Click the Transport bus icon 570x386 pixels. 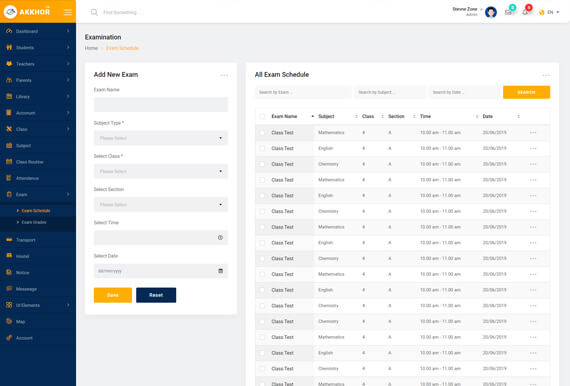pyautogui.click(x=9, y=240)
